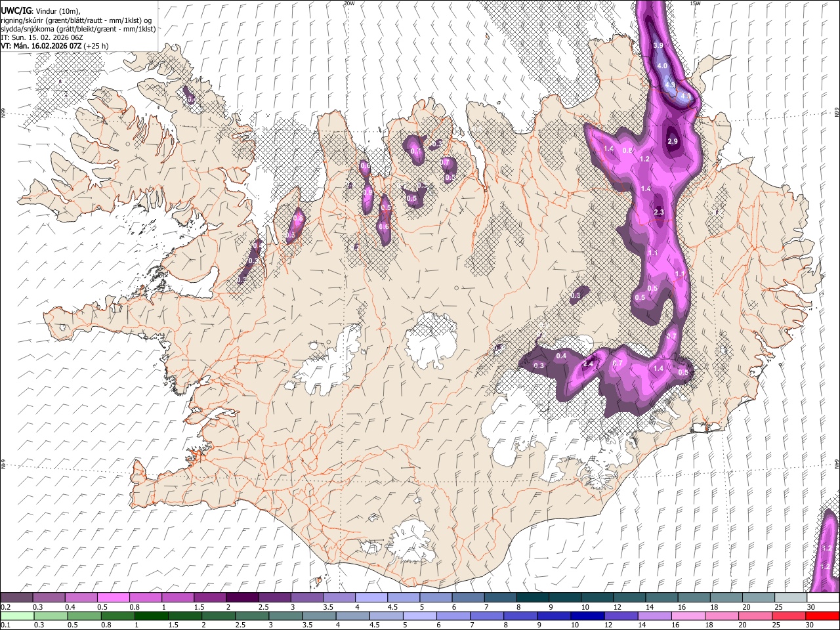Pick the upper-row legend swatch between 0.5 and 0.8
The height and width of the screenshot is (630, 840).
coord(113,597)
